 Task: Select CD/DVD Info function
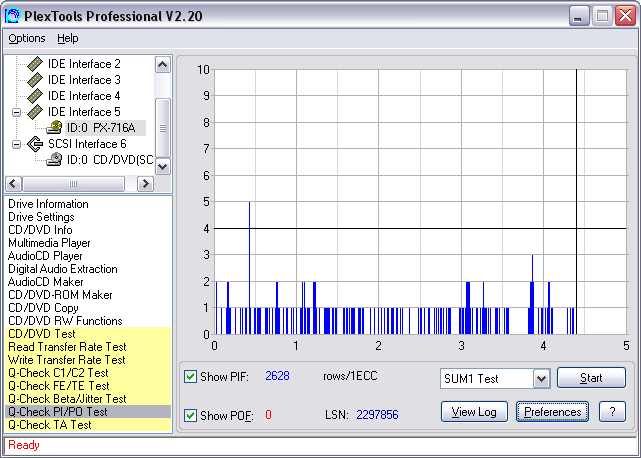tap(40, 230)
